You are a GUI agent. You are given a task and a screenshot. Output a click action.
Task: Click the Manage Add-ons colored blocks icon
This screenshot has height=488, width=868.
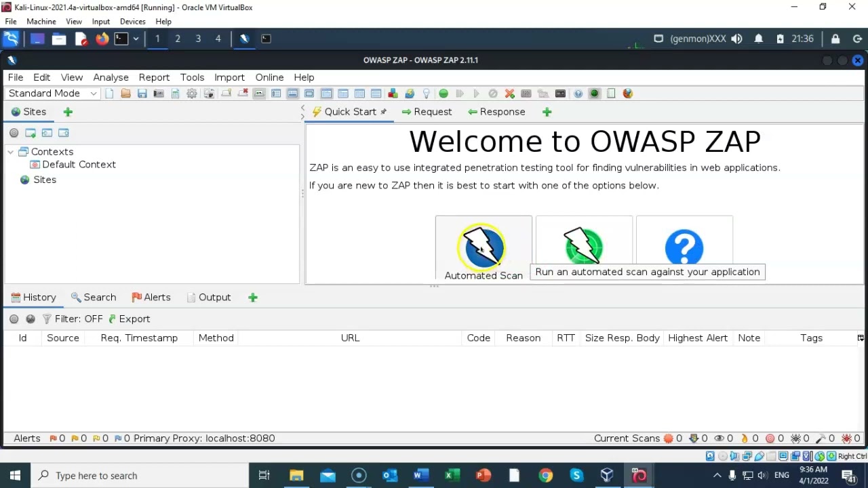point(393,94)
